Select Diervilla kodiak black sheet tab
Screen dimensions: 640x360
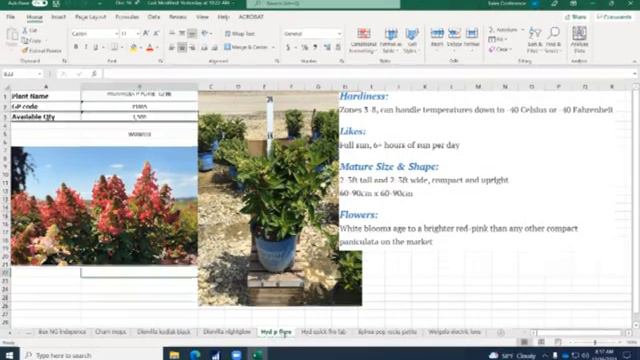coord(164,332)
